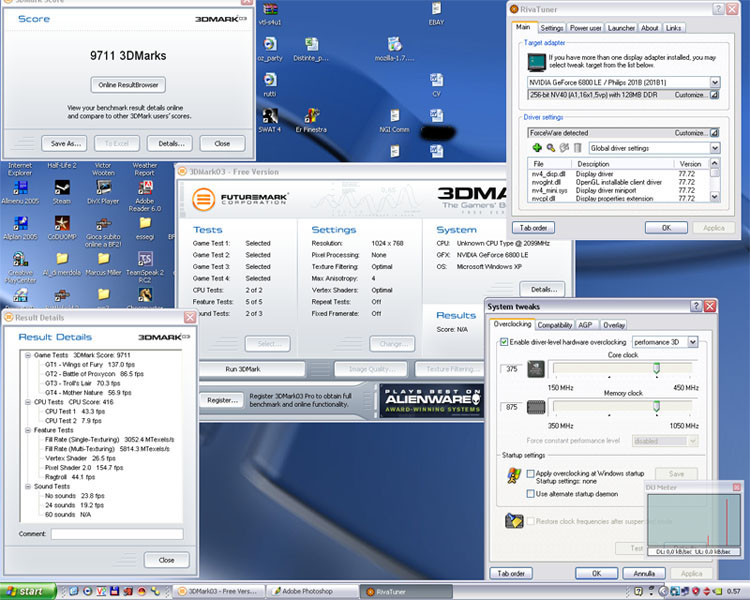The height and width of the screenshot is (600, 750).
Task: Click the Customize icon beside ForceWare detected
Action: pyautogui.click(x=715, y=133)
